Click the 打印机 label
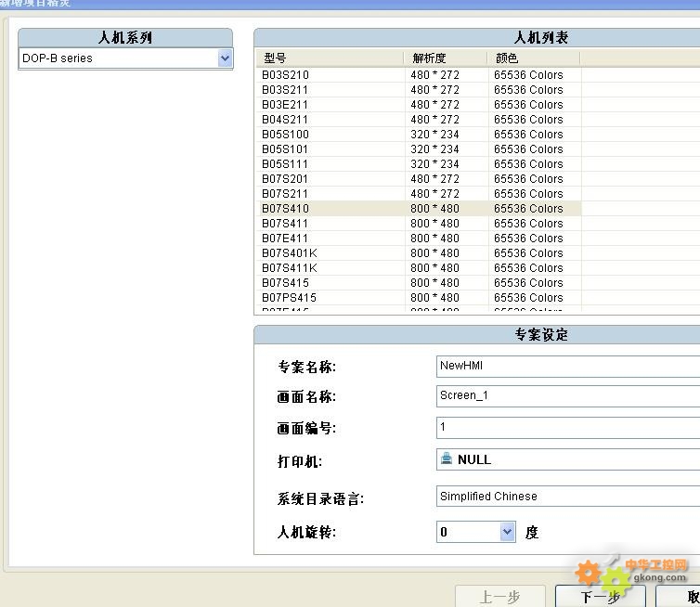 tap(300, 461)
